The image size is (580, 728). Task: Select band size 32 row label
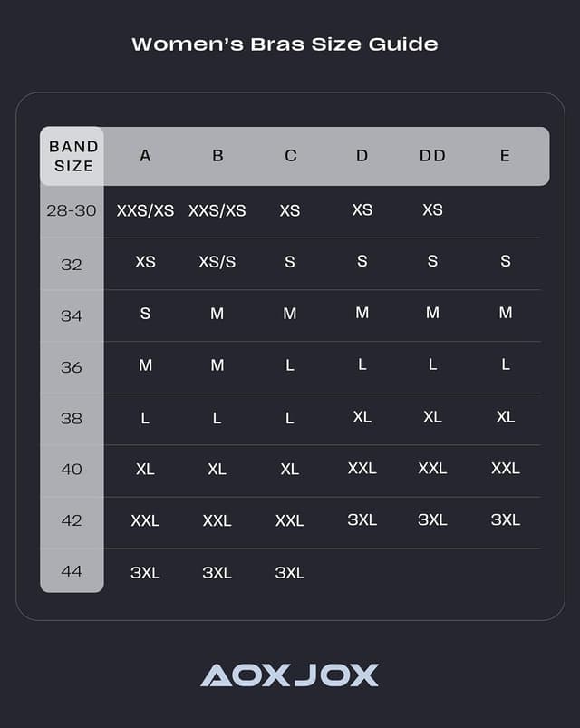tap(72, 265)
